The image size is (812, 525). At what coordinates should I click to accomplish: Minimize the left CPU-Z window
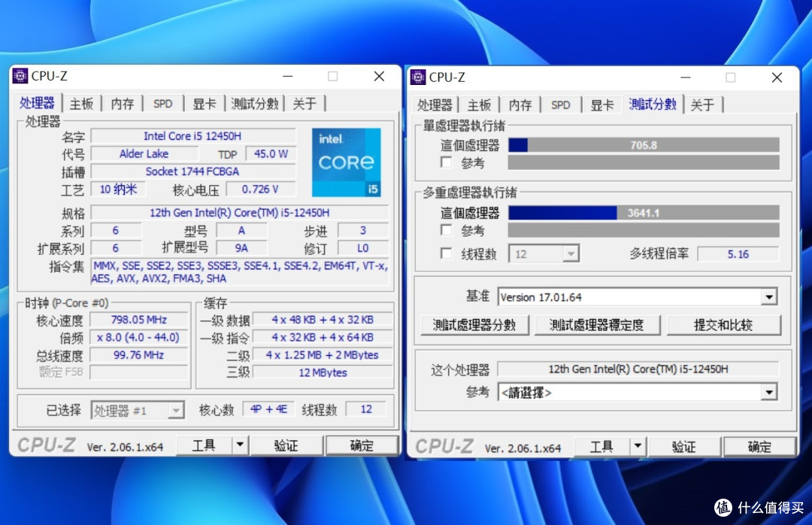click(288, 76)
